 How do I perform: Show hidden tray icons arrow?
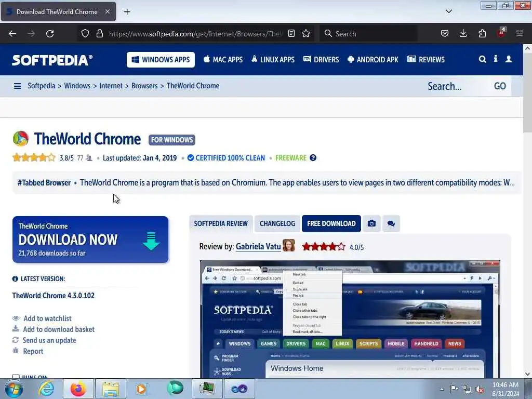click(442, 389)
